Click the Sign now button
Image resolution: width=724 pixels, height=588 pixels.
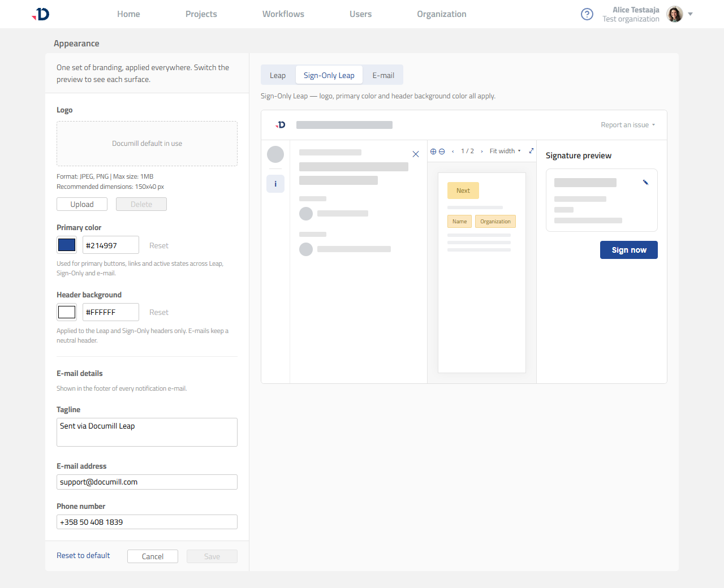click(x=629, y=250)
